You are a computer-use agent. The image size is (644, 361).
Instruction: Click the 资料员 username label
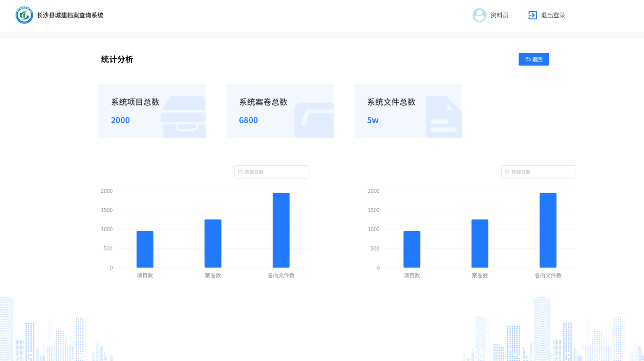pyautogui.click(x=499, y=15)
